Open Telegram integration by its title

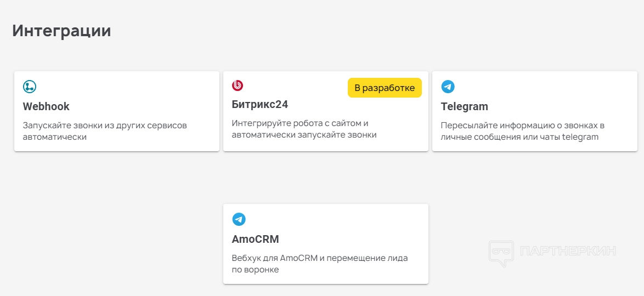point(464,106)
